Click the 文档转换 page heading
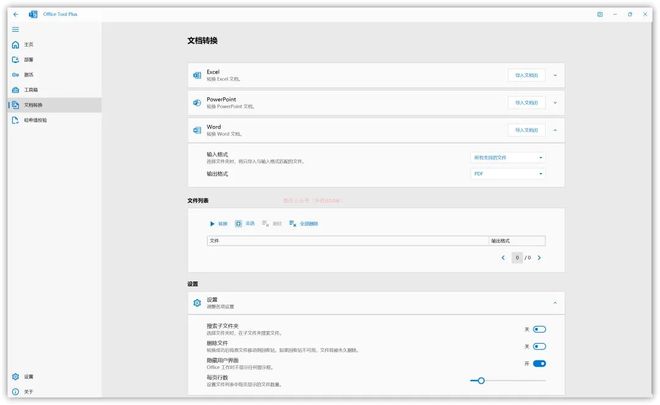 [x=202, y=41]
